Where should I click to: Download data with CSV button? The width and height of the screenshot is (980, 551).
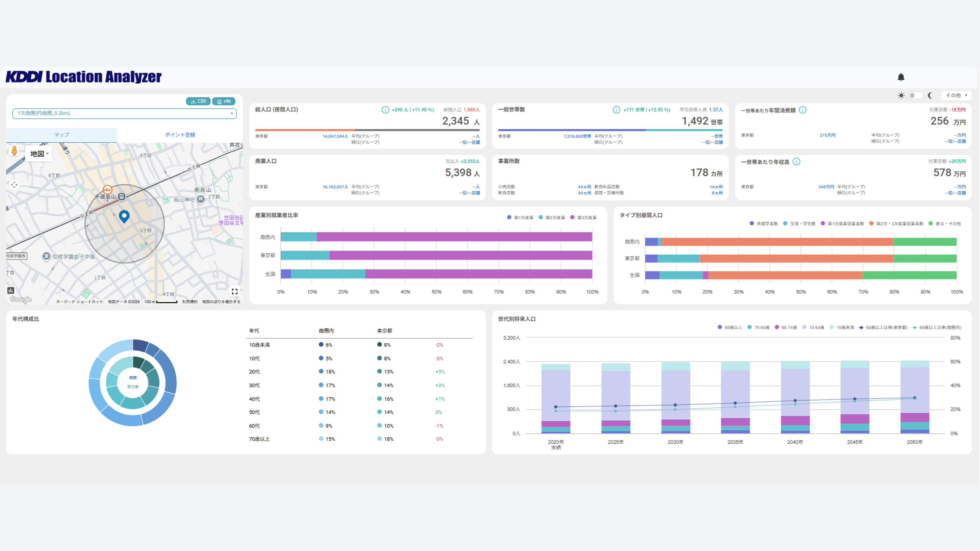[x=198, y=101]
